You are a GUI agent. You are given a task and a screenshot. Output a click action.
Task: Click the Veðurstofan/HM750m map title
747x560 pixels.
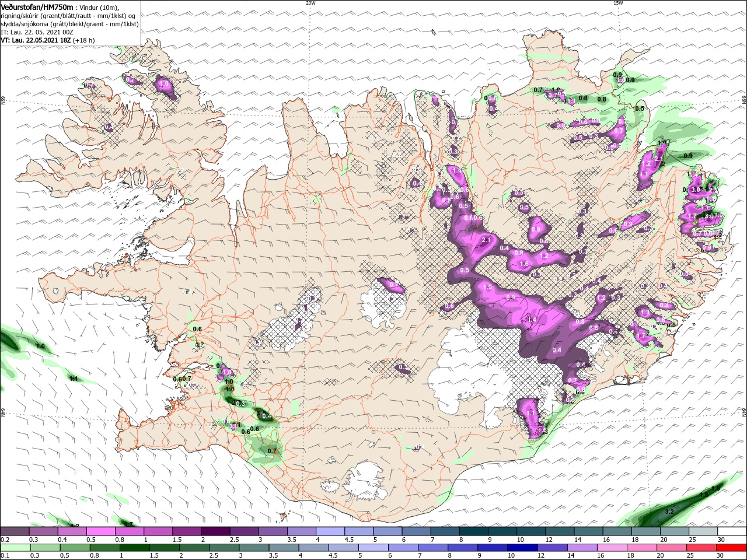click(x=37, y=6)
